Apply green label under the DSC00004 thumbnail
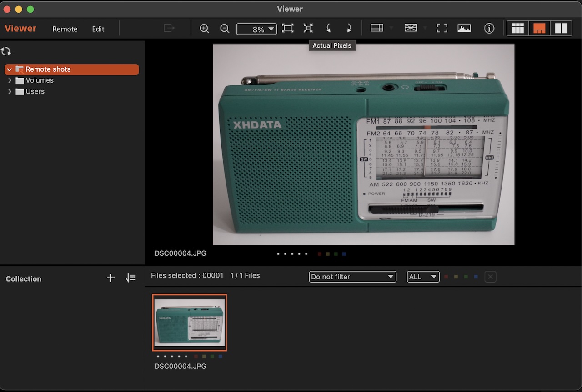 (x=212, y=357)
